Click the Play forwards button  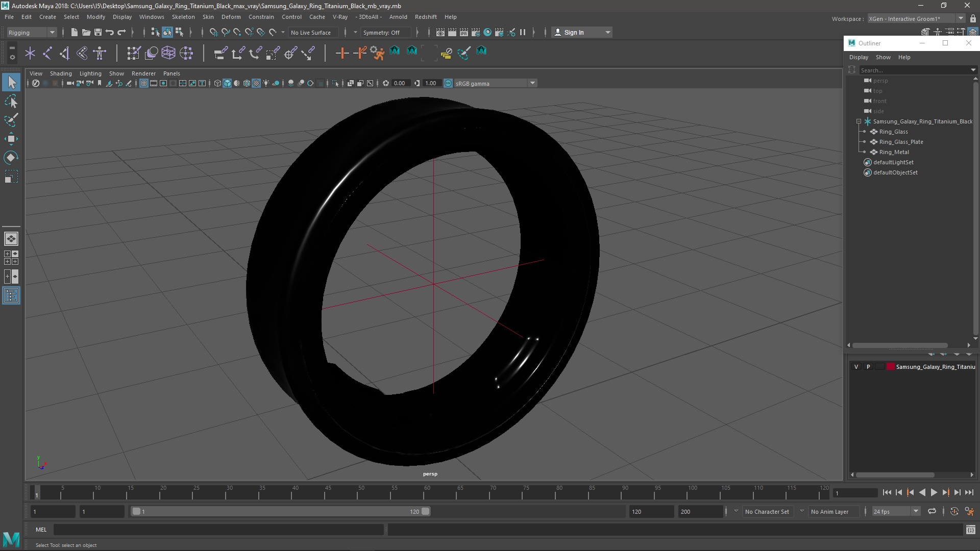[934, 492]
